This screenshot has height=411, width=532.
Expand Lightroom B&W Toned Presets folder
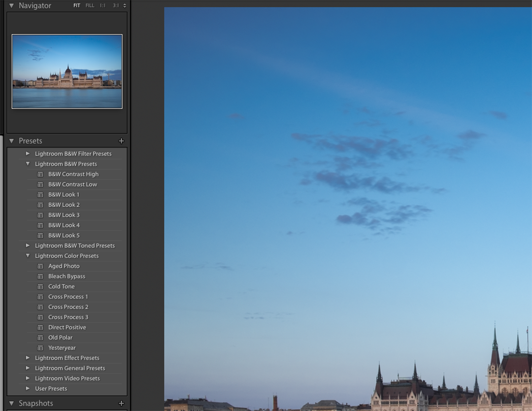(x=28, y=245)
